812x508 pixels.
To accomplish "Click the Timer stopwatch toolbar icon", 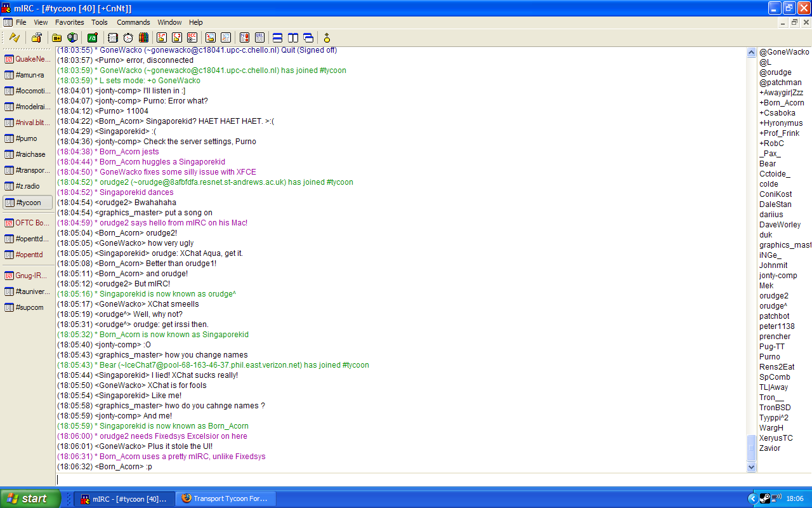I will point(128,37).
